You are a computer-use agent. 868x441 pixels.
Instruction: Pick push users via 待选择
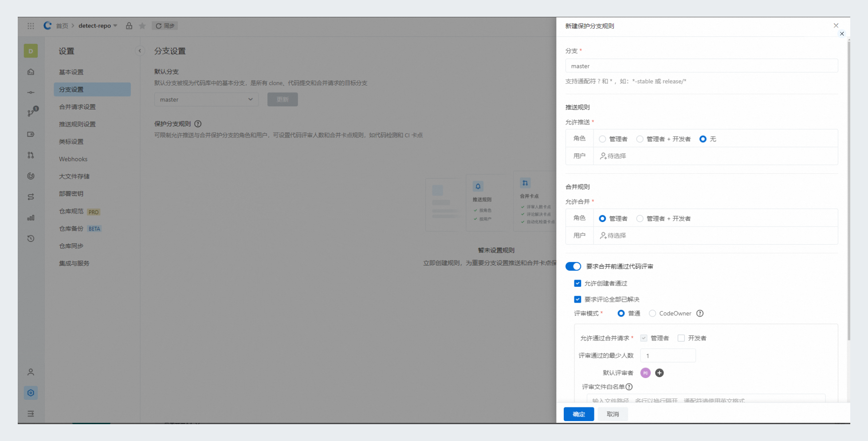[613, 156]
